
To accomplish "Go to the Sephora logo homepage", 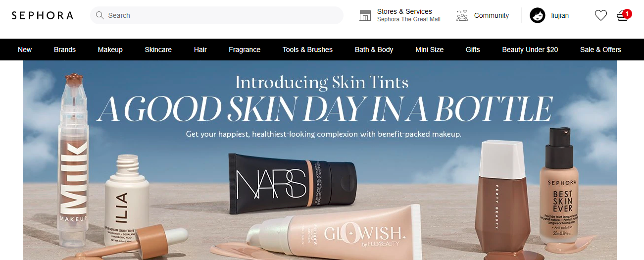I will [x=43, y=15].
